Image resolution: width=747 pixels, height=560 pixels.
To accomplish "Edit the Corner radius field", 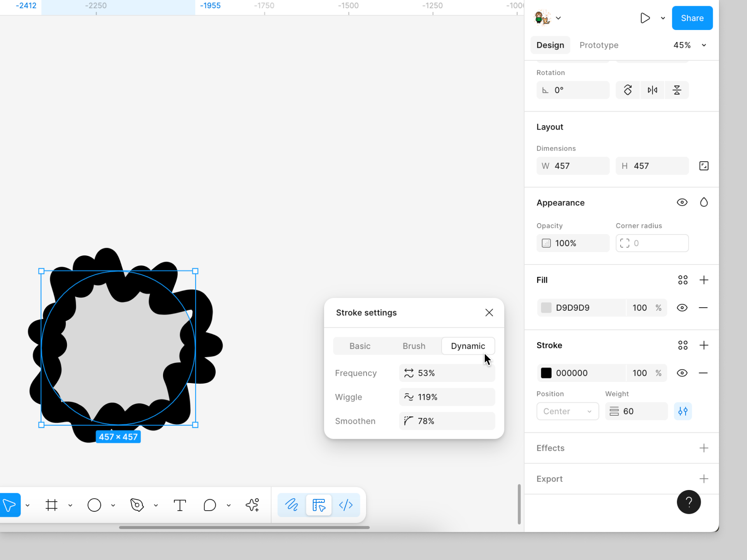I will [x=652, y=243].
